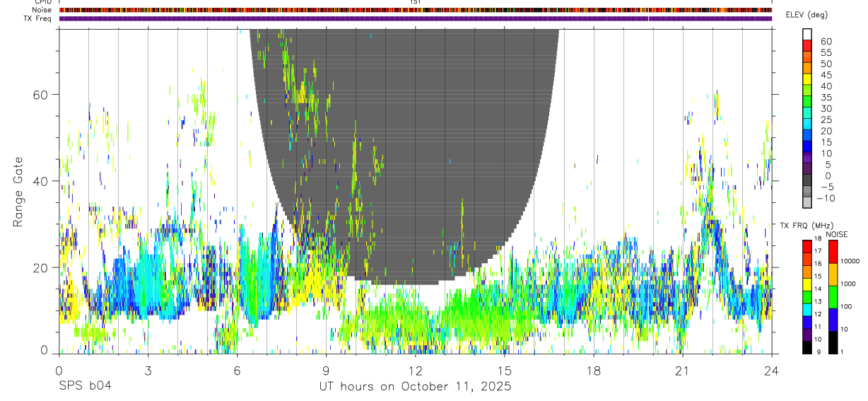The height and width of the screenshot is (401, 868).
Task: Click the white swatch atop the ELEV color bar
Action: 807,33
